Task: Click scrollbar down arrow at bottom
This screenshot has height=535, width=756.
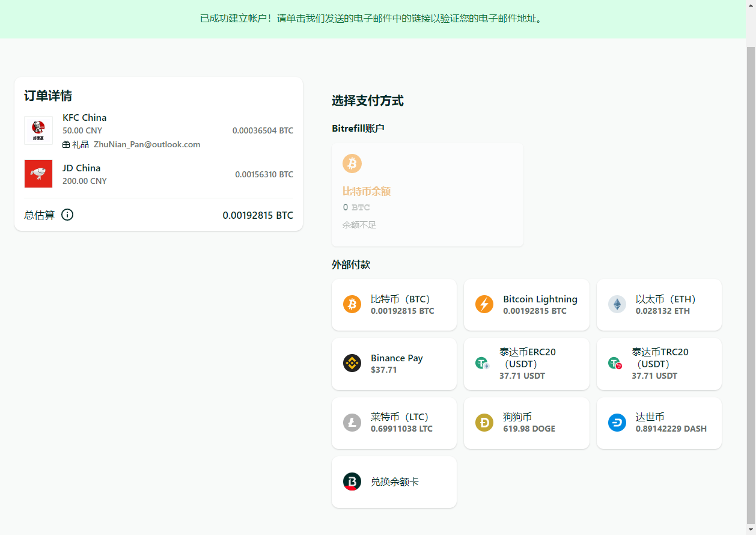Action: click(751, 530)
